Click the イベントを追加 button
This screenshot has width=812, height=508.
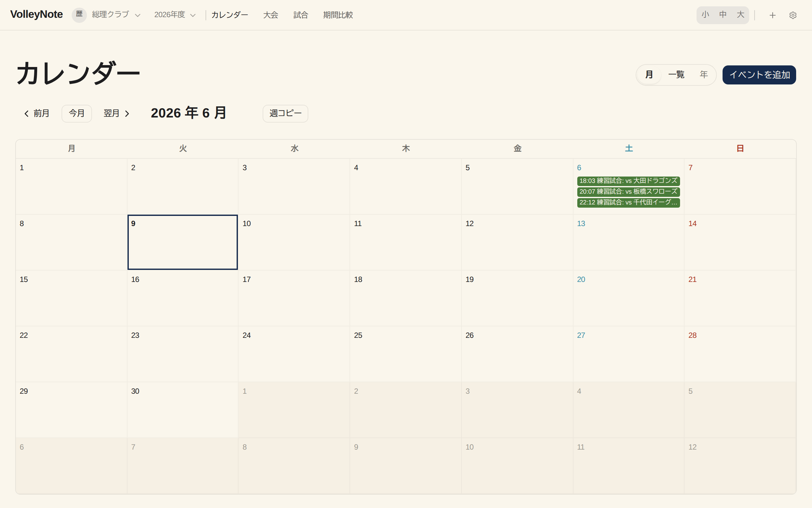759,75
